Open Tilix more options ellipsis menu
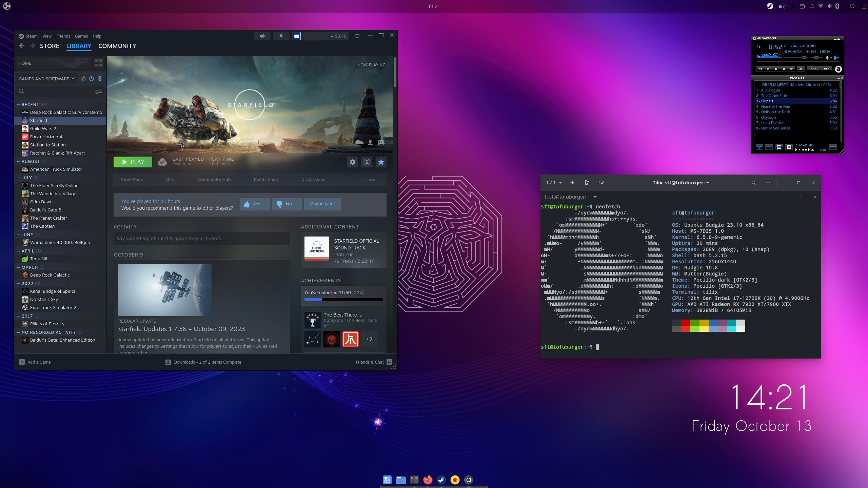The image size is (868, 488). tap(768, 183)
